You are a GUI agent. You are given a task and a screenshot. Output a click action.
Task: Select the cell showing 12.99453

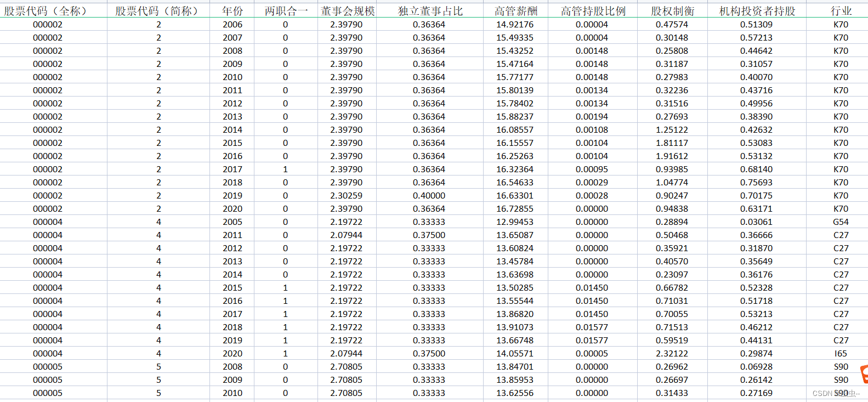click(x=515, y=222)
